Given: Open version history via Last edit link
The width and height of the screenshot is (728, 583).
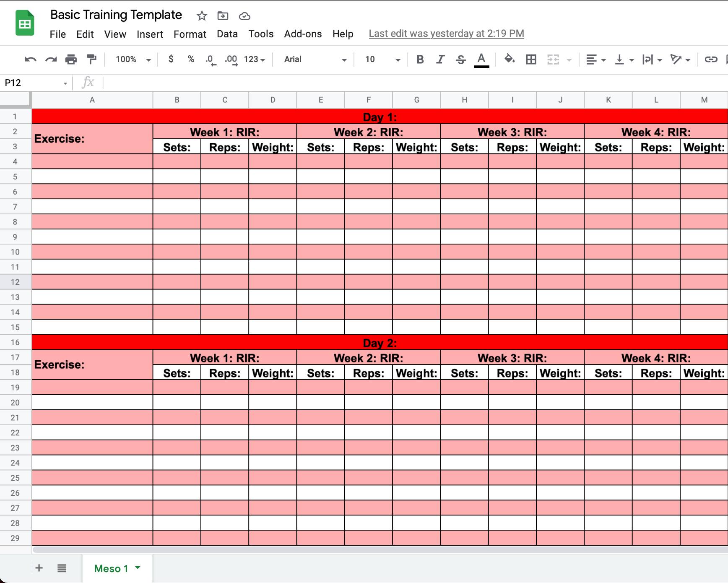Looking at the screenshot, I should pyautogui.click(x=446, y=34).
